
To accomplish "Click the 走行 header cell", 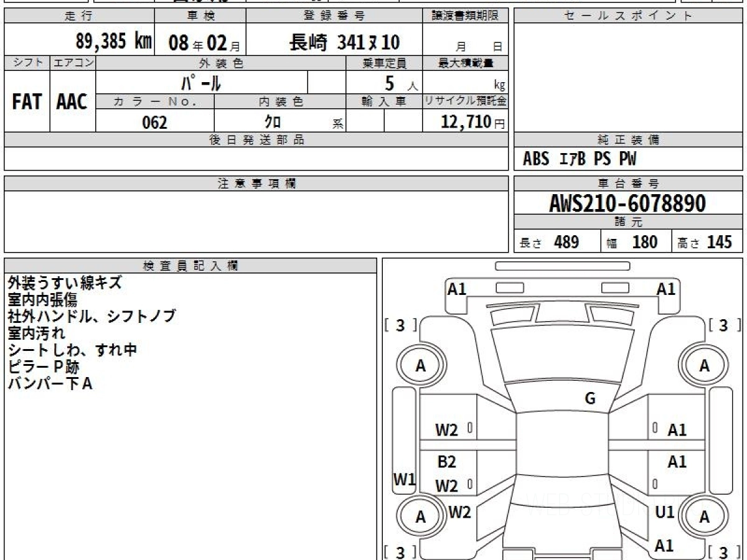I will [79, 16].
